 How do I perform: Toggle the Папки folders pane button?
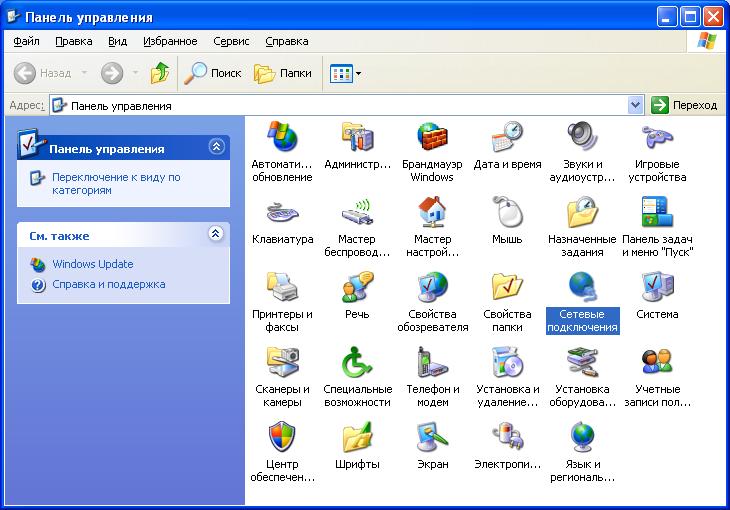pos(283,73)
